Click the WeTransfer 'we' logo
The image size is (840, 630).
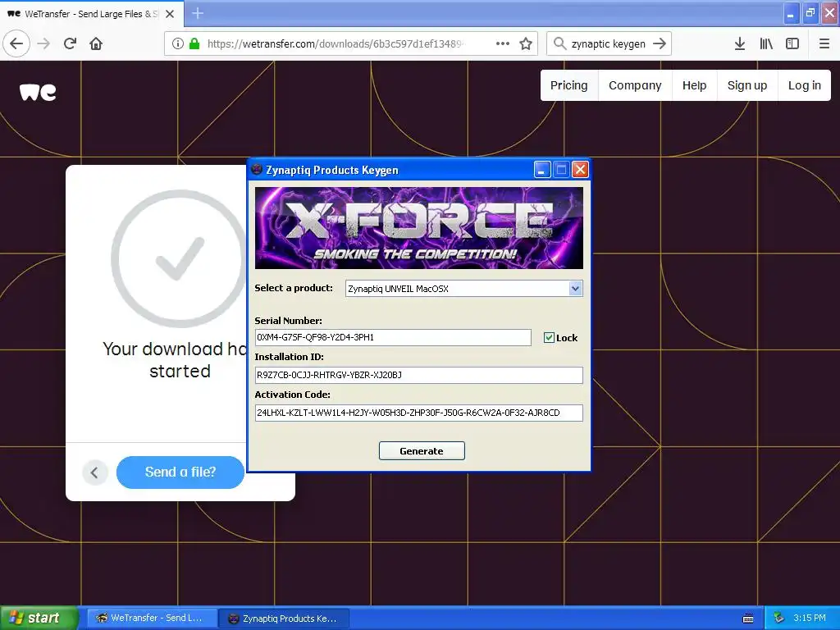click(38, 92)
